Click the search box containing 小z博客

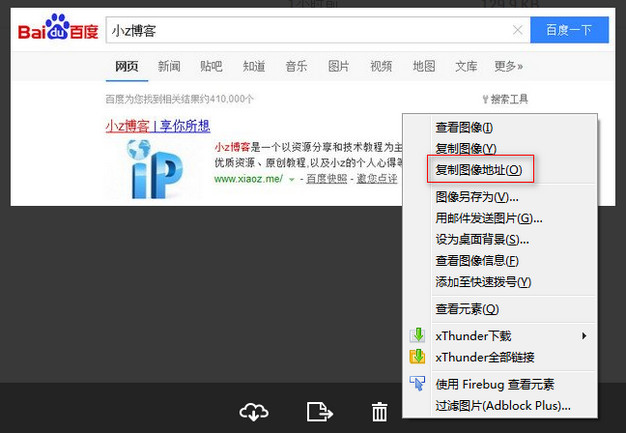pyautogui.click(x=310, y=31)
